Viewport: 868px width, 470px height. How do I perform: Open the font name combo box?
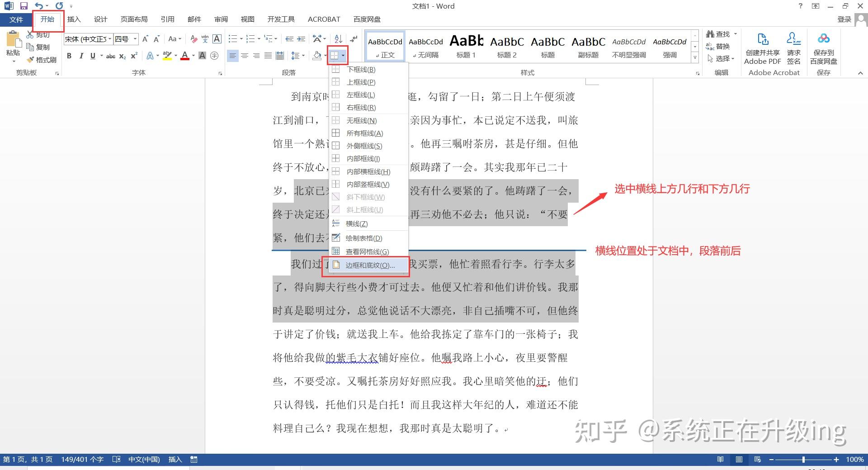pos(88,39)
